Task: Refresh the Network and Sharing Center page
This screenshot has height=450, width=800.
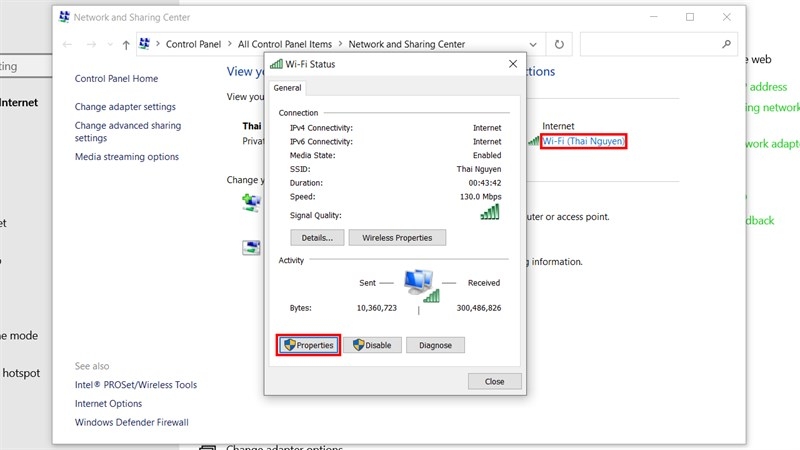Action: click(559, 45)
